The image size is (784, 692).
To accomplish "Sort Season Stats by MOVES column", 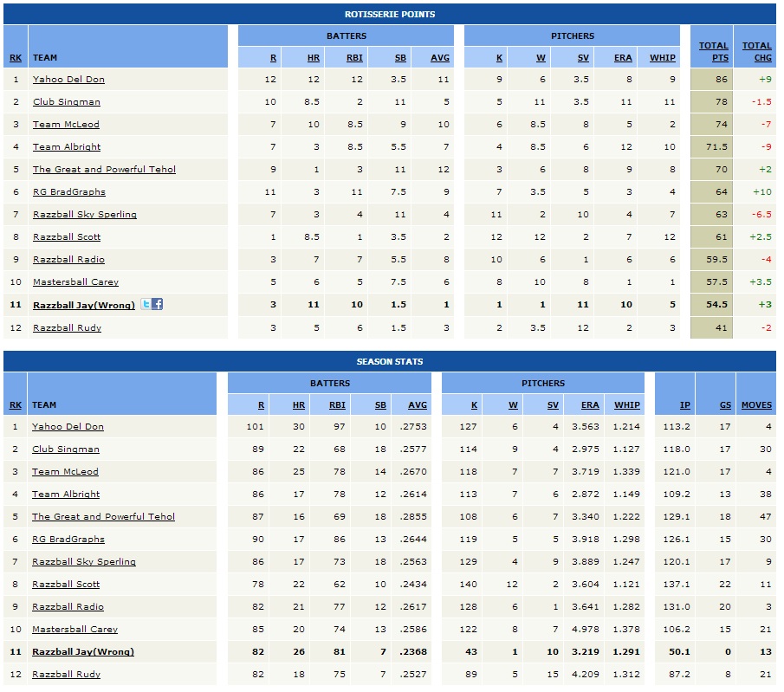I will click(x=756, y=405).
